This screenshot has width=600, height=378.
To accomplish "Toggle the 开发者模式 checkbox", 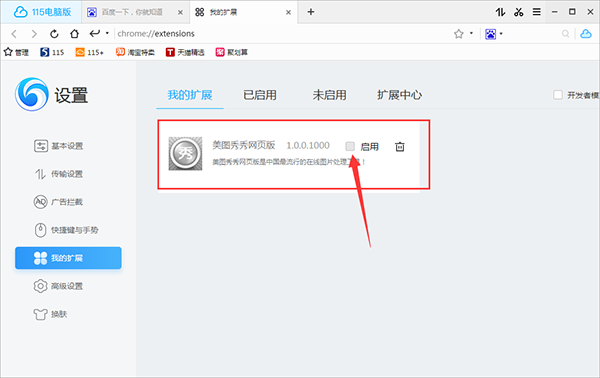I will click(x=558, y=95).
